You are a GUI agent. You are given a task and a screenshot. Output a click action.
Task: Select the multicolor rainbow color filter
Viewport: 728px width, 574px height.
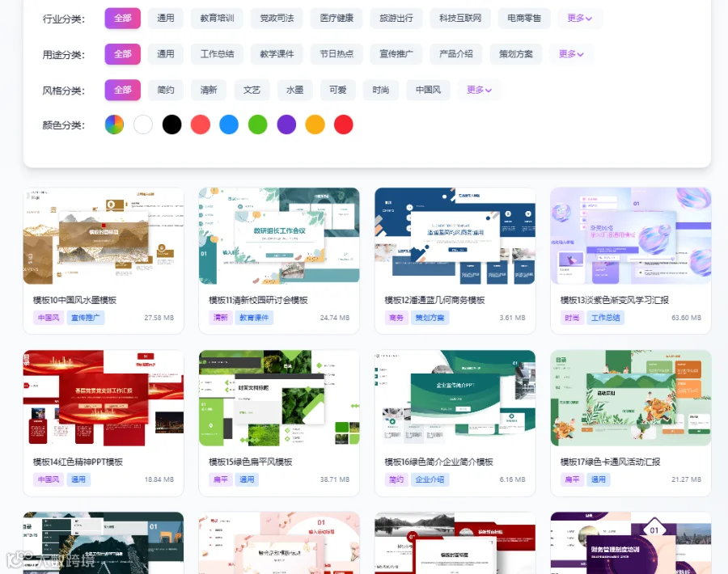click(x=114, y=125)
